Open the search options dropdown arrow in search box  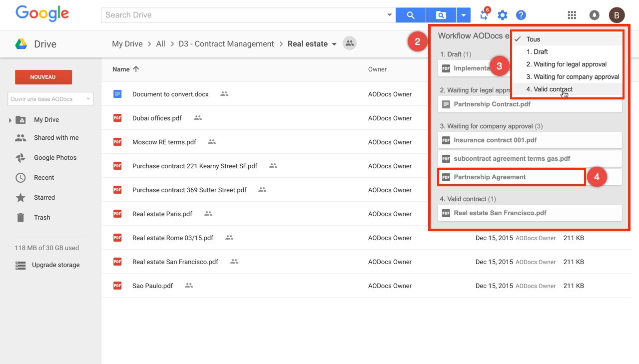(390, 15)
